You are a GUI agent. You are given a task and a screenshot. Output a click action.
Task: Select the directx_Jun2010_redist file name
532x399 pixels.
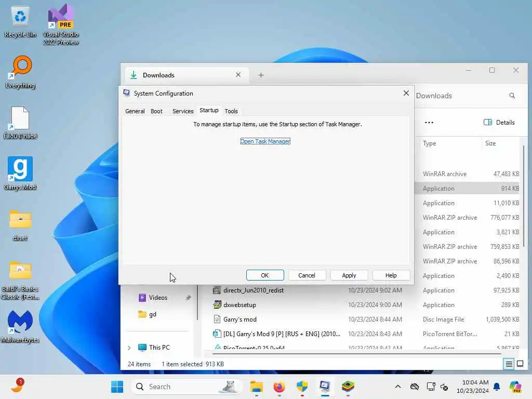[x=254, y=290]
